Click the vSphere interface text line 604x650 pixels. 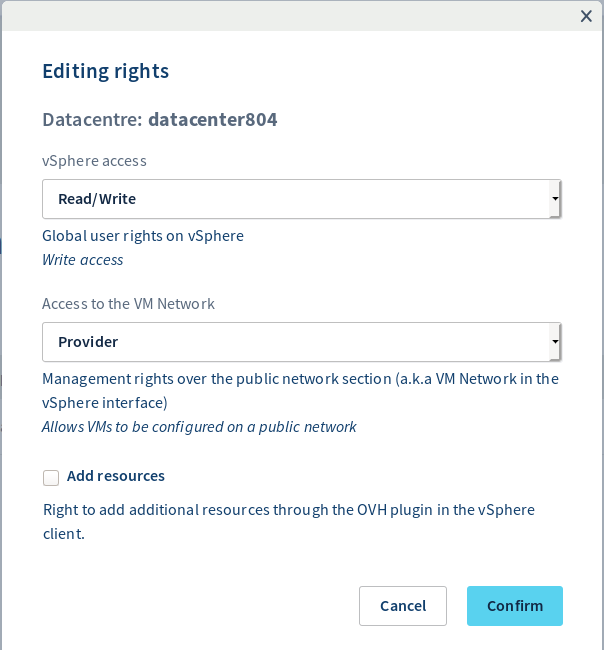point(104,403)
